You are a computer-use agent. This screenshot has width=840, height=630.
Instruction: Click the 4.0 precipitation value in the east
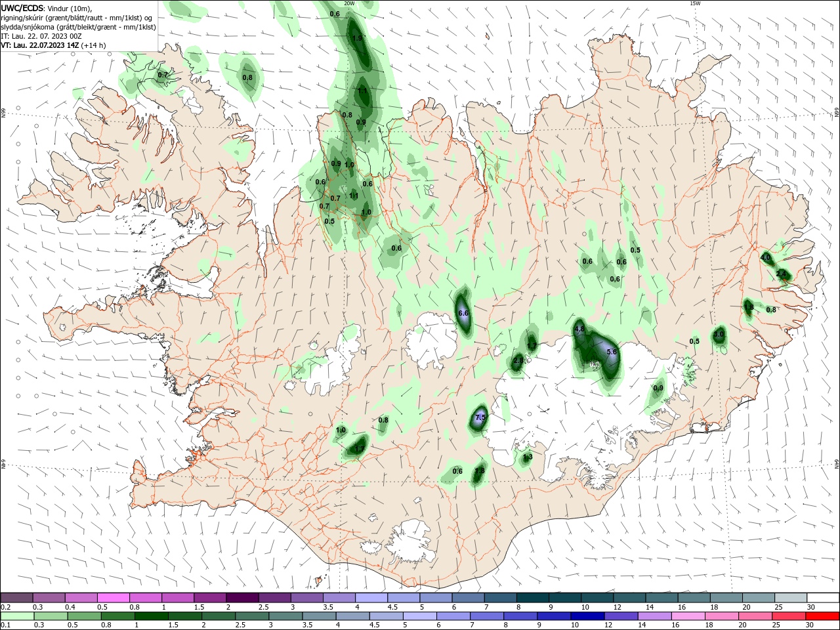[766, 257]
